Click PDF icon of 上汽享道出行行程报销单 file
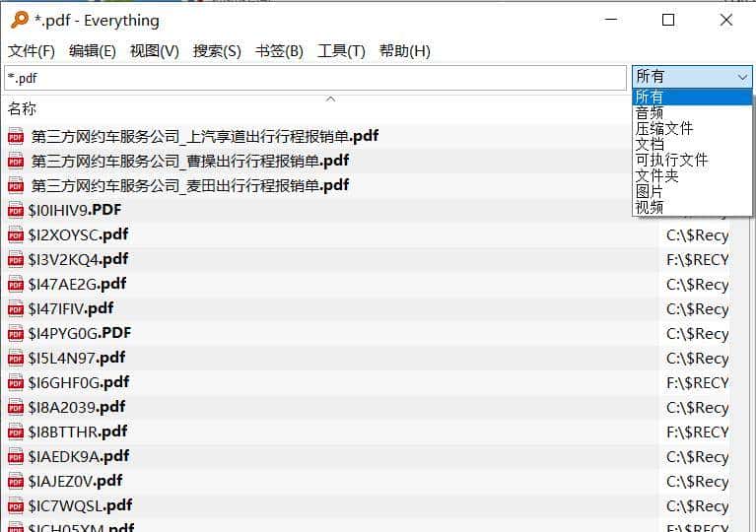 coord(16,136)
